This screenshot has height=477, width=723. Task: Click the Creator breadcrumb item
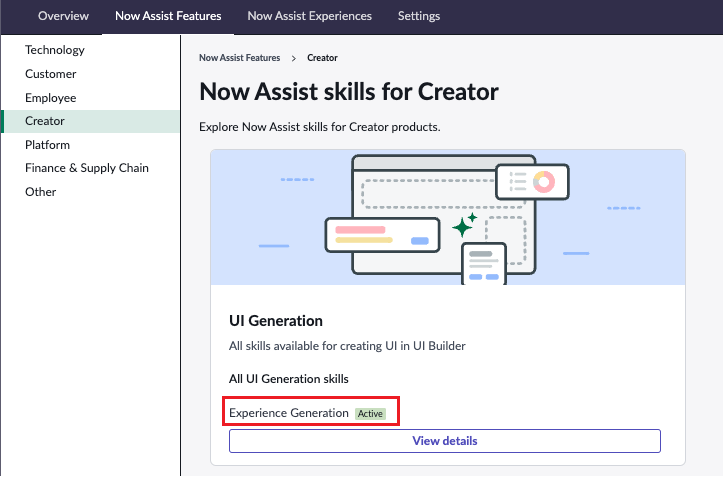coord(322,58)
